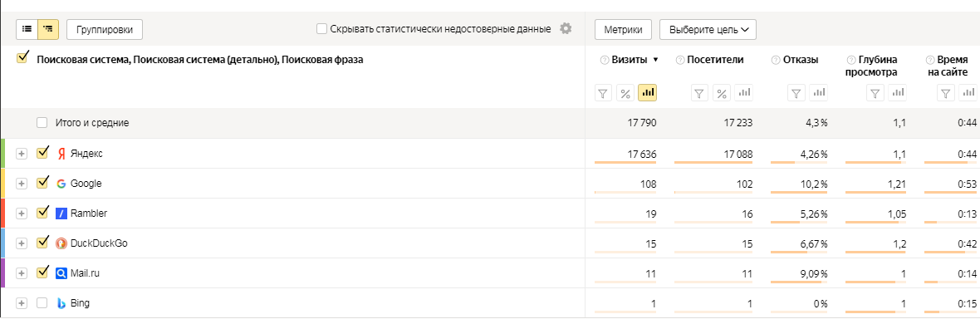Click the Google logo icon

point(61,184)
